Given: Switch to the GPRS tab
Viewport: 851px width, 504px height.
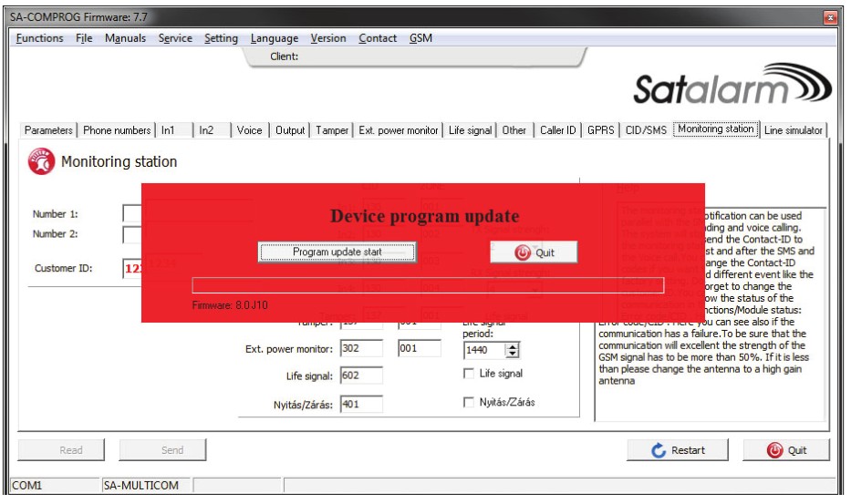Looking at the screenshot, I should (601, 130).
